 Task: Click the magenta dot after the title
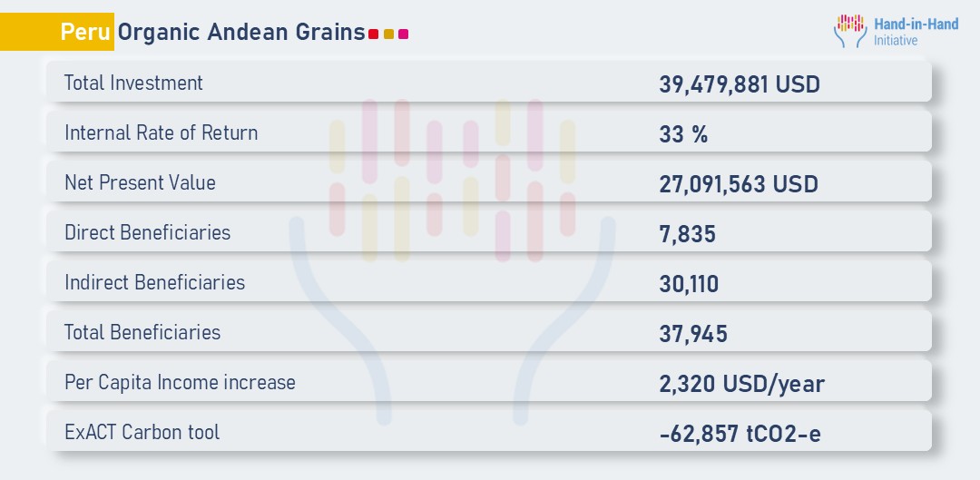click(404, 34)
